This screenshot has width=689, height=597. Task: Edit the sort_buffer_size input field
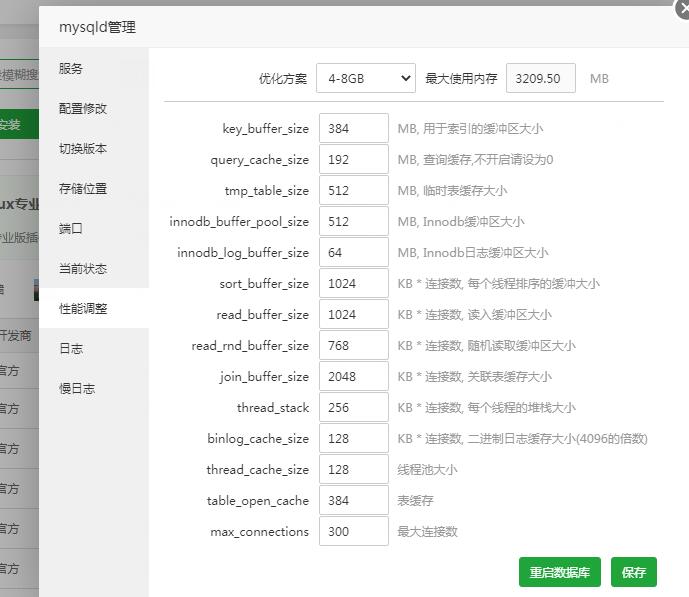(354, 283)
